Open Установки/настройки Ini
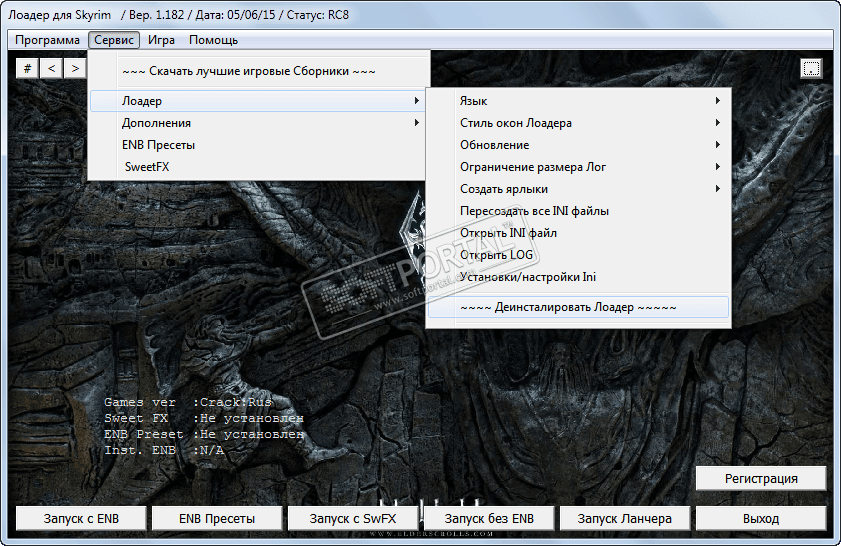This screenshot has height=546, width=841. [x=578, y=277]
